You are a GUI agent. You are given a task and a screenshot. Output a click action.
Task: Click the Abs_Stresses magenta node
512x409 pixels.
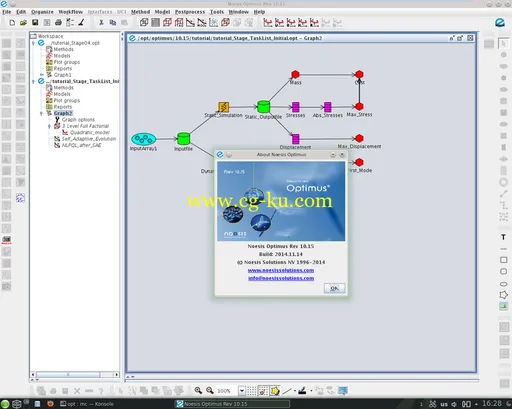coord(328,107)
